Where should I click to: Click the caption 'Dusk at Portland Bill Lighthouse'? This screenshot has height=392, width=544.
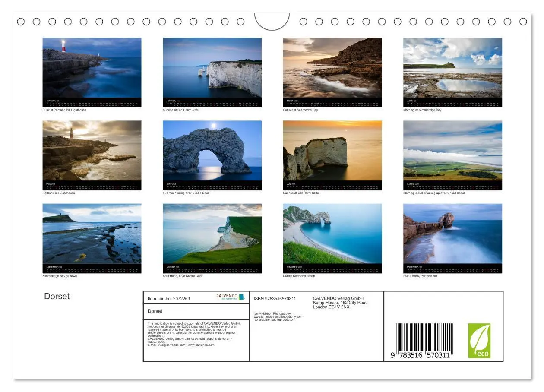click(64, 110)
